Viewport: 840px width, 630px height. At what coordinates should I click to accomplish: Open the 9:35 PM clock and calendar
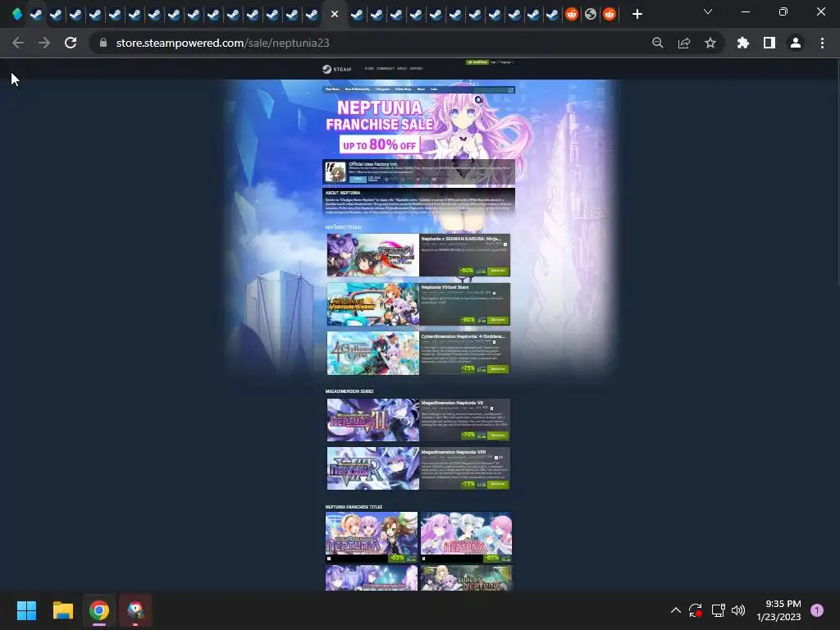(x=779, y=610)
